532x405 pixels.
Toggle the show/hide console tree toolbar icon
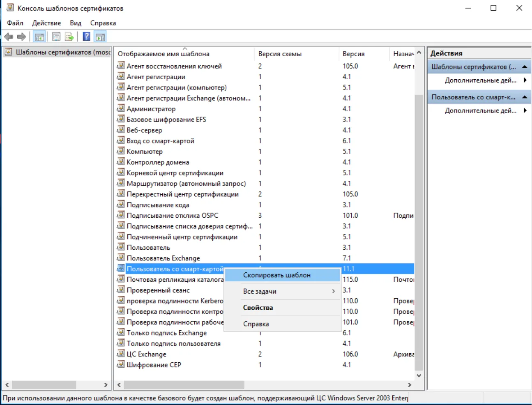pyautogui.click(x=39, y=37)
